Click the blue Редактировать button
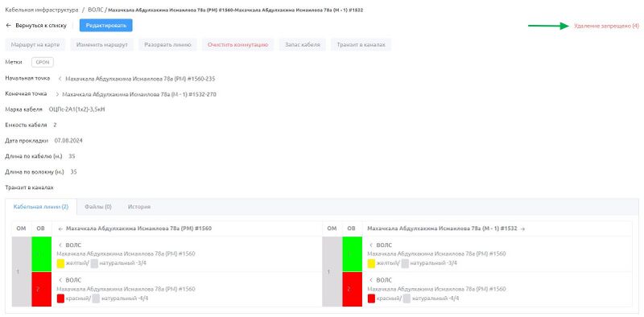Viewport: 644px width, 317px height. pyautogui.click(x=106, y=26)
